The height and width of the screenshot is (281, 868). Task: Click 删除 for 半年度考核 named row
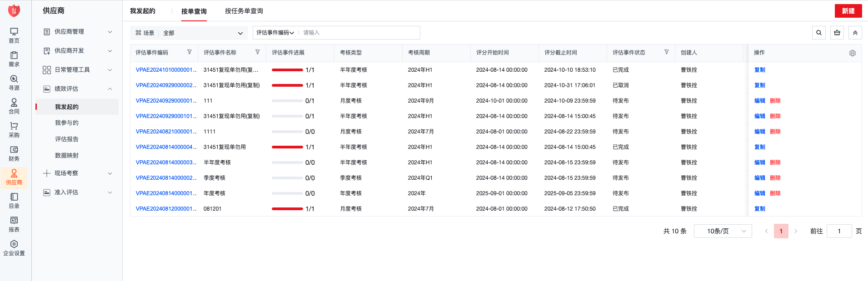pyautogui.click(x=775, y=163)
